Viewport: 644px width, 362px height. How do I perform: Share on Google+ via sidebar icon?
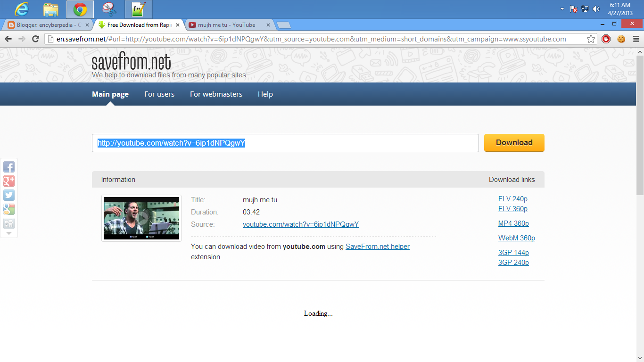point(9,181)
